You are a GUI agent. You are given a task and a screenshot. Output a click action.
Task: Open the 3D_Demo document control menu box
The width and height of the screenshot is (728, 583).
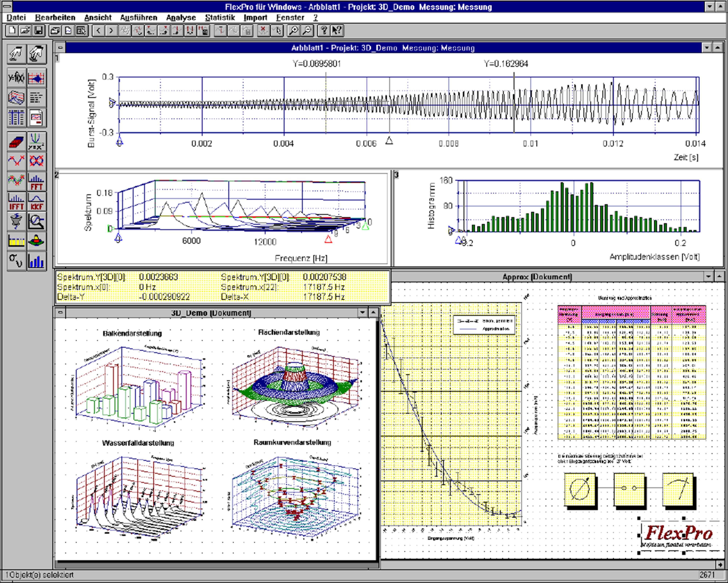tap(60, 313)
